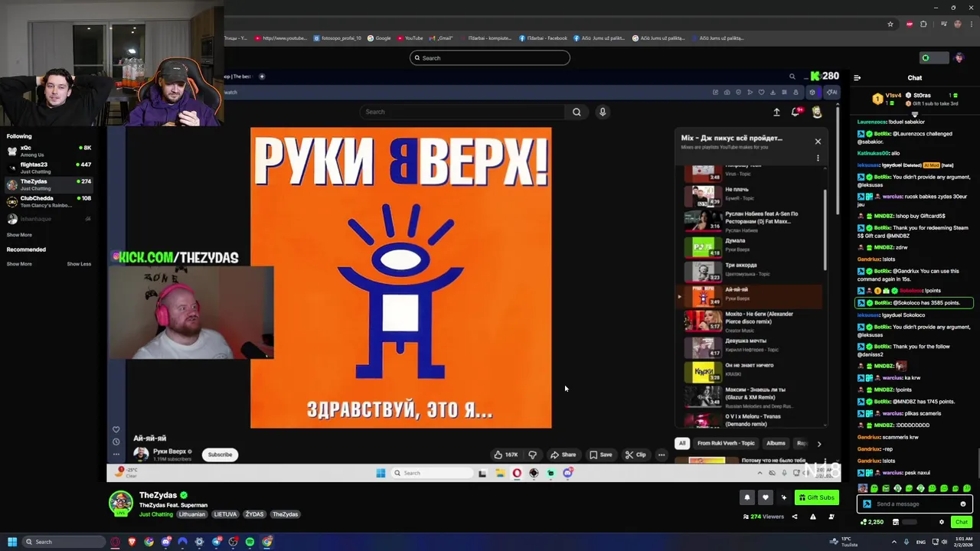Viewport: 980px width, 551px height.
Task: Collapse Recommended with Show Less
Action: point(79,264)
